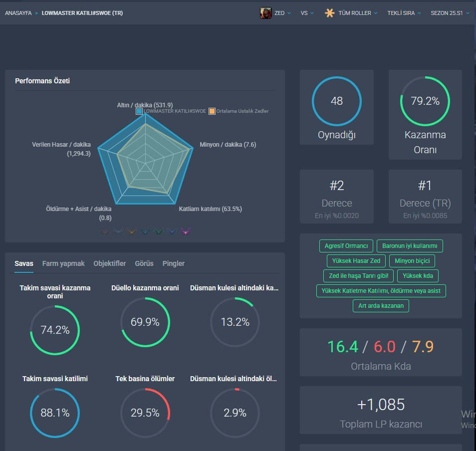Click the Zed champion portrait icon

265,13
